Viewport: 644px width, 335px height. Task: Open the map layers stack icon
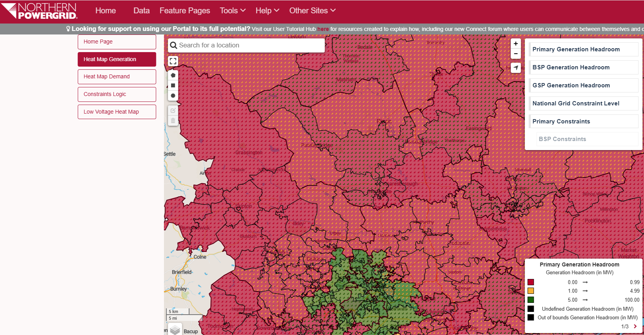pyautogui.click(x=175, y=330)
